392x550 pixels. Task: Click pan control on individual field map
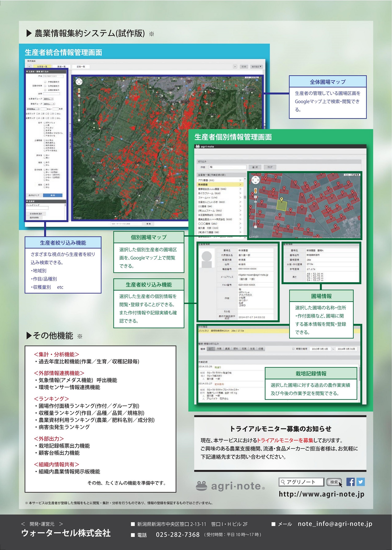coord(255,180)
